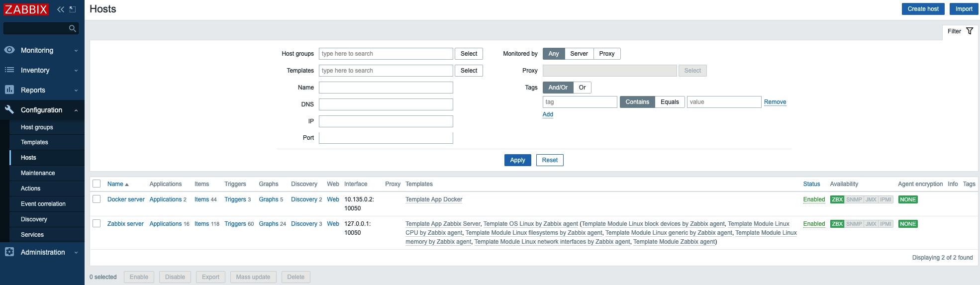Click the search magnifier icon

point(72,29)
